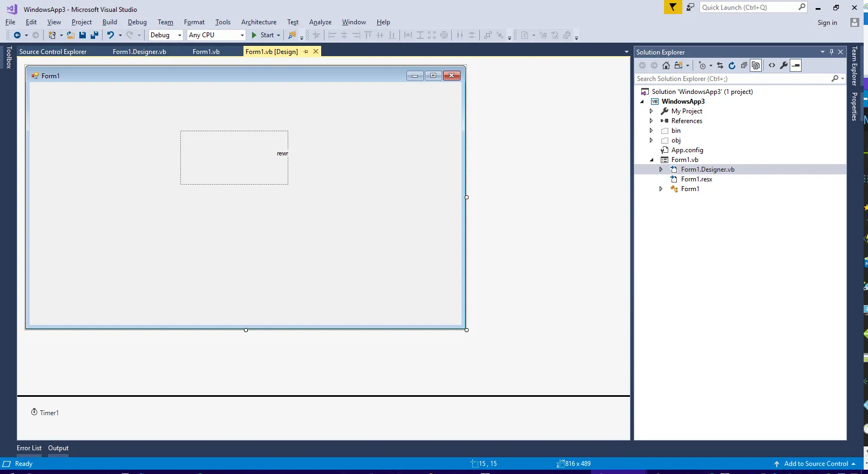Switch to the Form1.Designer.vb tab
Viewport: 868px width, 474px height.
click(x=139, y=52)
